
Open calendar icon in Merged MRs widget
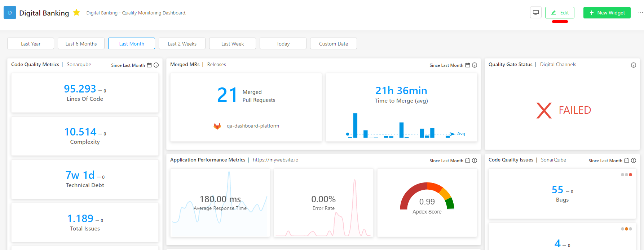468,65
